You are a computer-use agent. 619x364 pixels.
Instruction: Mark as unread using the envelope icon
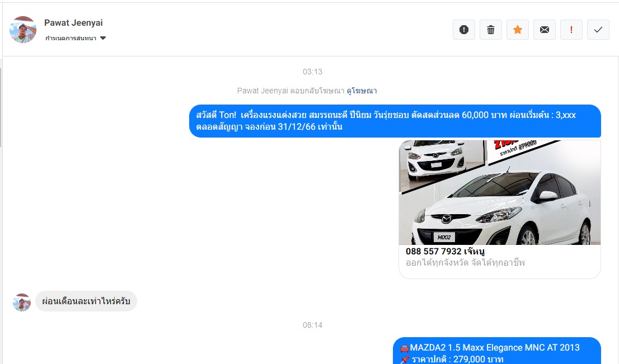click(x=545, y=30)
